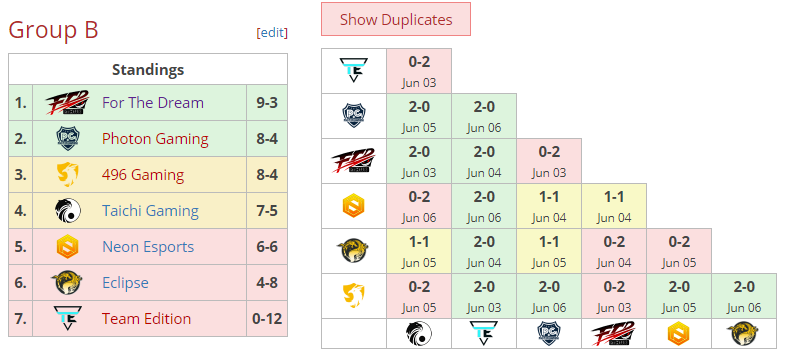This screenshot has height=363, width=786.
Task: Select the 2-0 Jun 06 Eclipse column cell
Action: coord(744,296)
